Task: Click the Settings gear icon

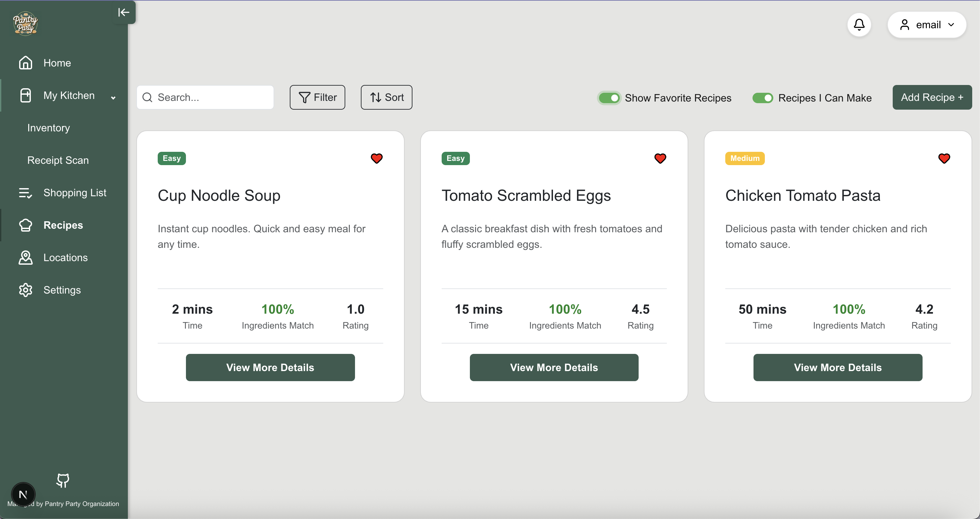Action: [x=26, y=290]
